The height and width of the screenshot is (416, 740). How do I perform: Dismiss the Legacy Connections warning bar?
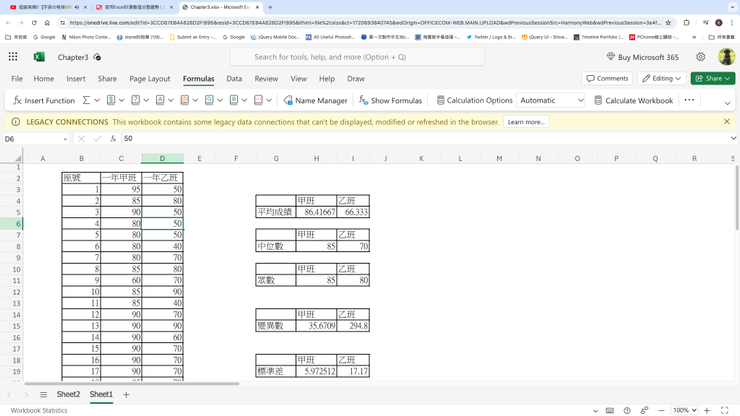tap(727, 122)
